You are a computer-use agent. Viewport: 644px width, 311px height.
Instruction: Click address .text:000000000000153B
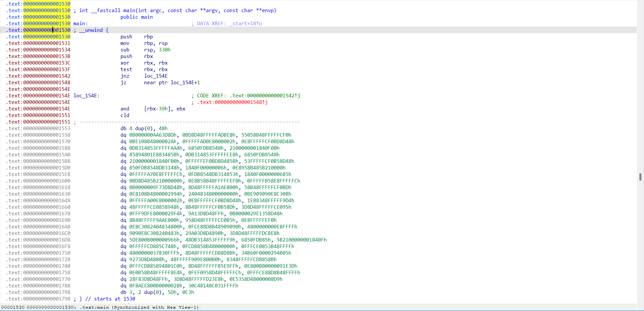[38, 56]
